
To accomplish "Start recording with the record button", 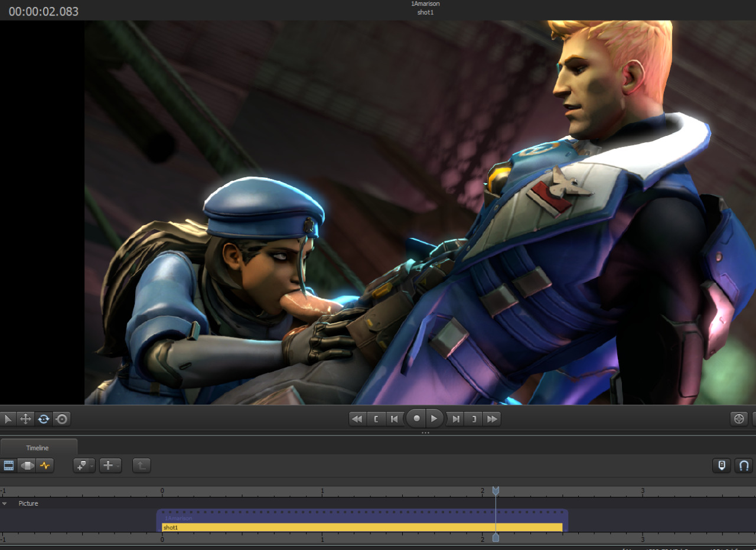I will 416,418.
